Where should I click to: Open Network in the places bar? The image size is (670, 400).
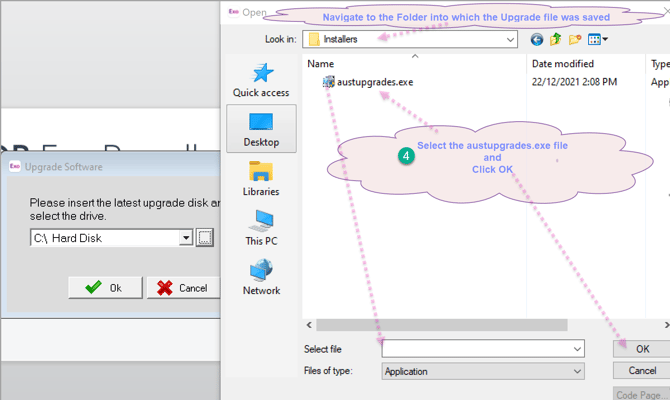tap(261, 277)
